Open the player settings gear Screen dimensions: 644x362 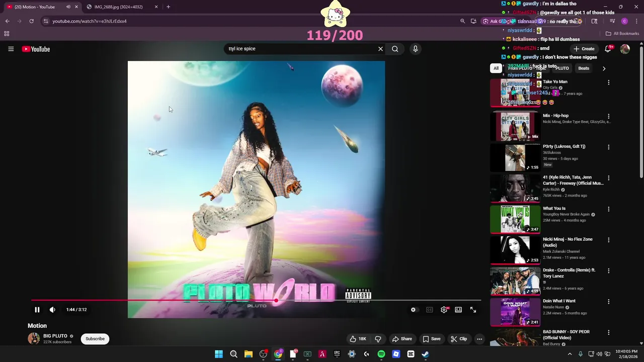(x=444, y=310)
